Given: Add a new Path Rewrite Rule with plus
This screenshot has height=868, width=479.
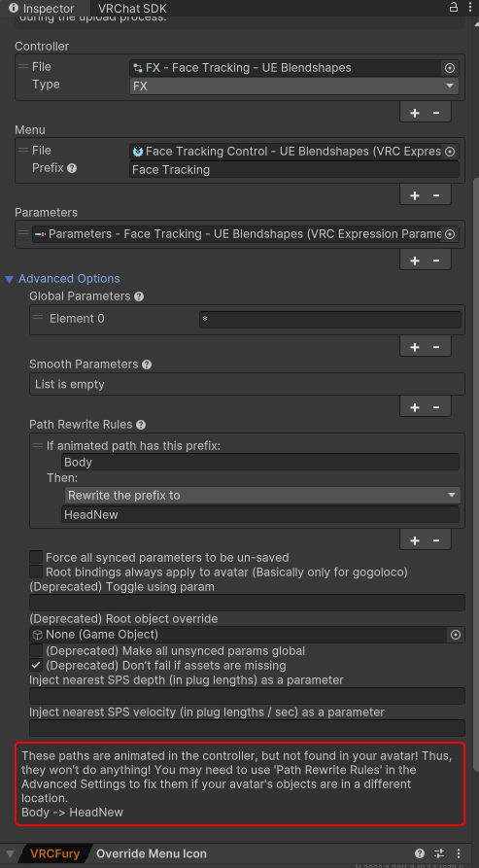Looking at the screenshot, I should click(x=415, y=540).
